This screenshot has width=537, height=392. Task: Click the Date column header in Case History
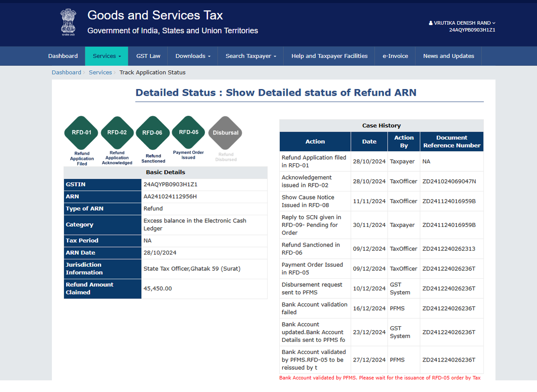tap(369, 141)
